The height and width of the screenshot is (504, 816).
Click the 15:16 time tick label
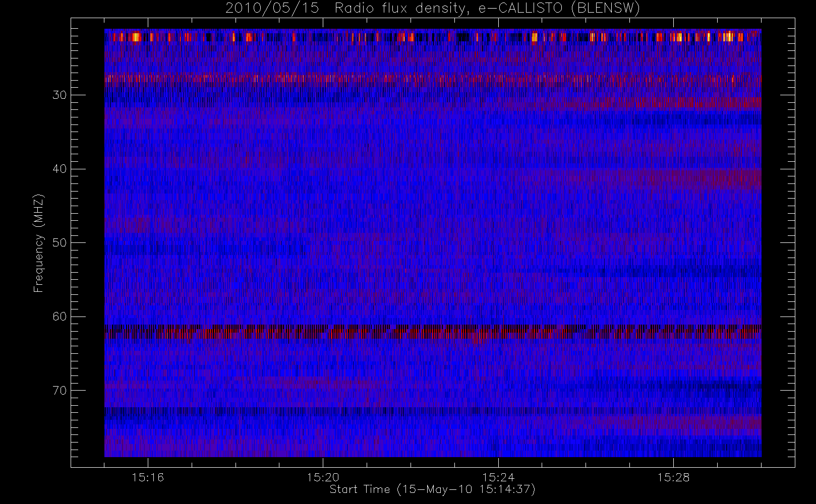click(x=148, y=477)
